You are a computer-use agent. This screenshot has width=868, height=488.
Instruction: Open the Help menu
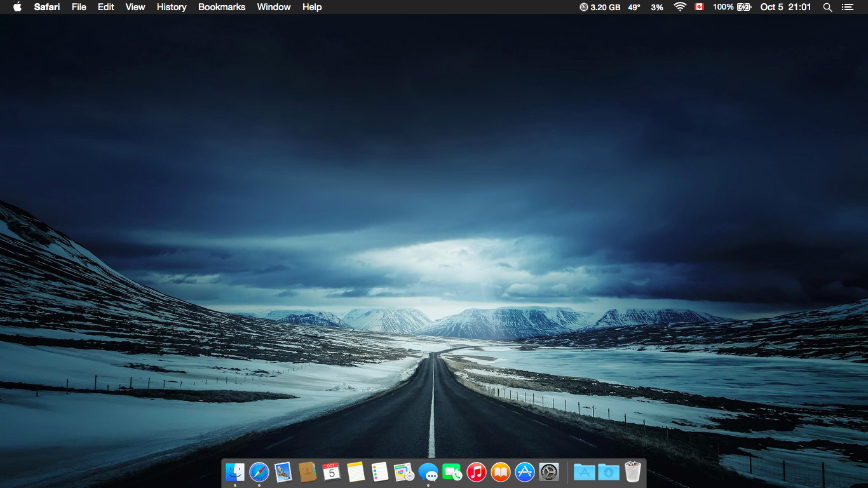coord(312,7)
